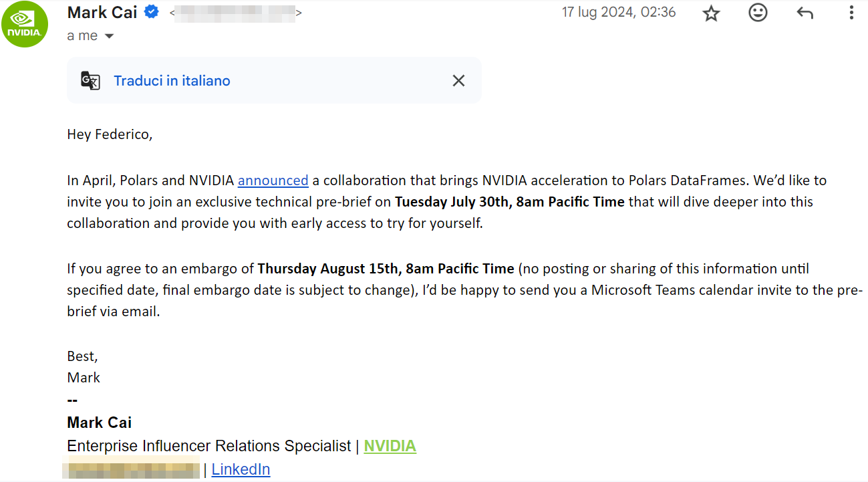Click "Traduci in italiano" link
This screenshot has height=482, width=868.
[x=172, y=81]
